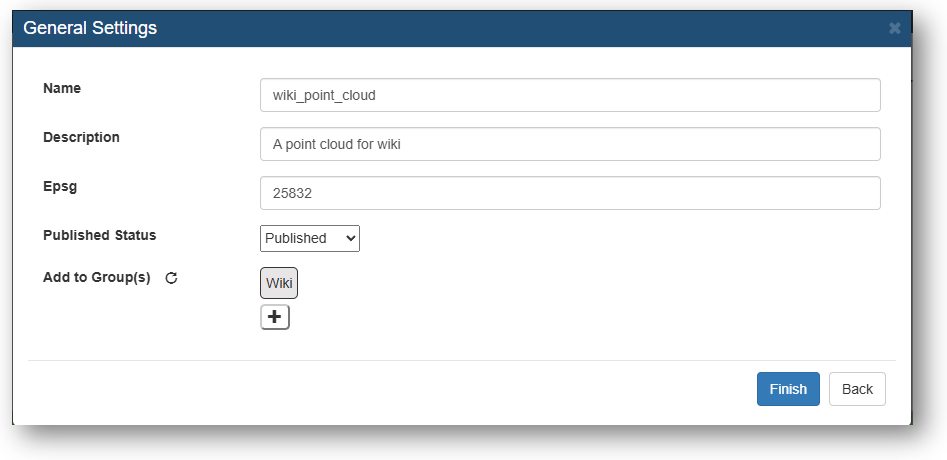Click the Add to Group(s) label
This screenshot has width=947, height=460.
[97, 278]
